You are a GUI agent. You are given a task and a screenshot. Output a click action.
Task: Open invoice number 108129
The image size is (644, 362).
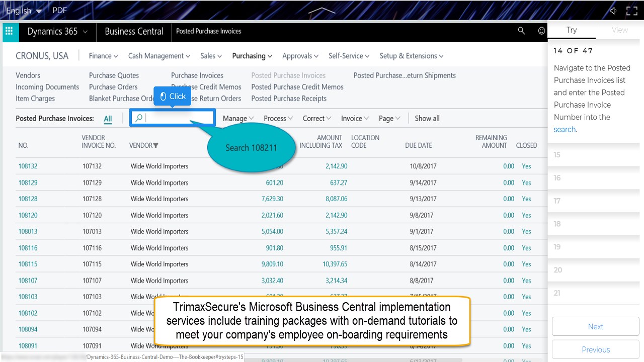tap(28, 183)
